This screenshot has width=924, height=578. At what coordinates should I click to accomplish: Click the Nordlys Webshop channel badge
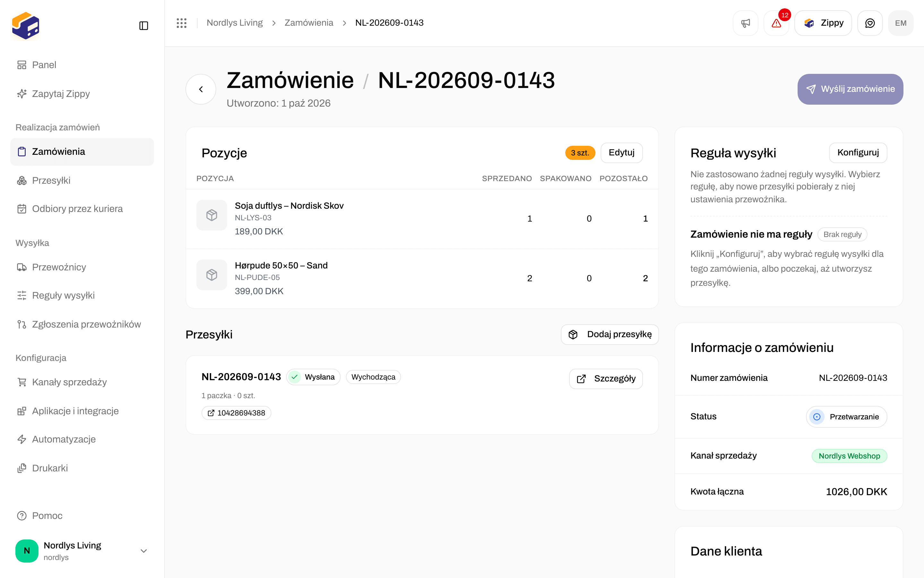click(x=849, y=456)
